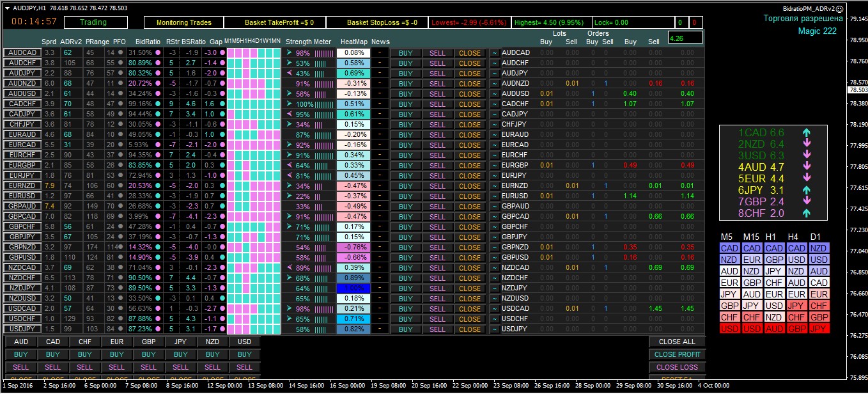868x394 pixels.
Task: Click the news dash icon in AUDCAD row
Action: click(380, 52)
